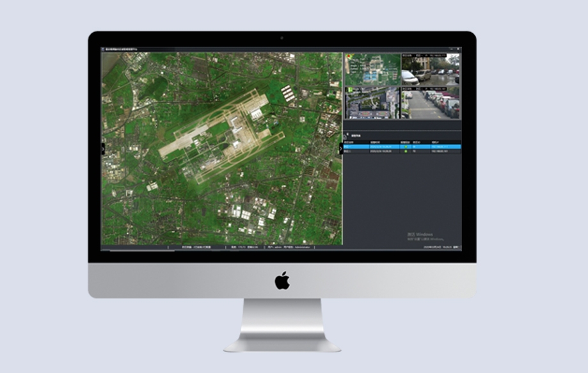Click the green icon on aerial feed
Viewport: 588px width, 373px height.
point(349,90)
